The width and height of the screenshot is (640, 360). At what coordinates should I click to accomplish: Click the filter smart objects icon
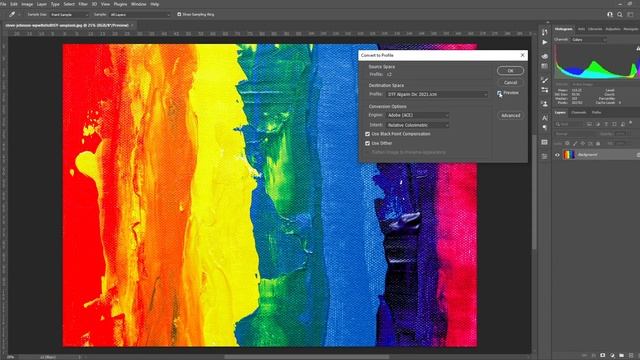pyautogui.click(x=622, y=124)
